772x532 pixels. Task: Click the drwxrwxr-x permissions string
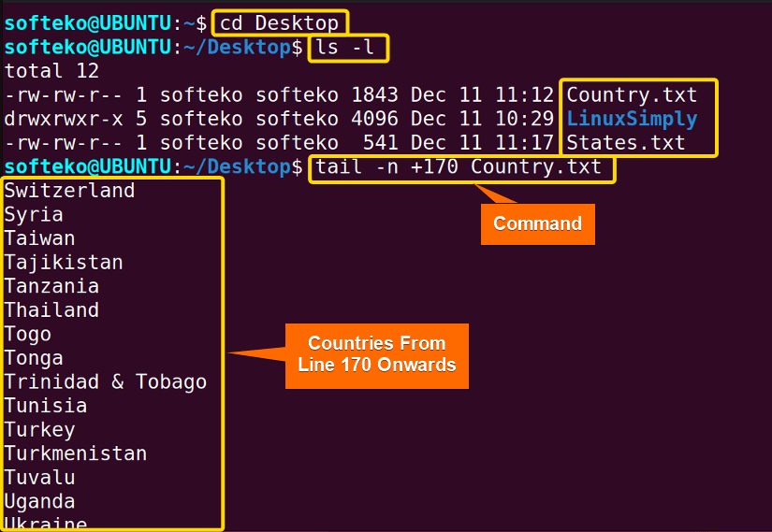point(64,119)
